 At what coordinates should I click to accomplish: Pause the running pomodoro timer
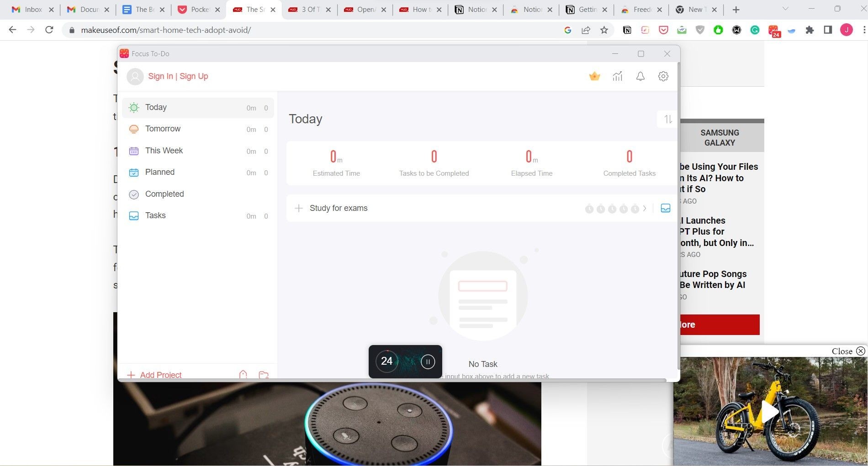[428, 361]
